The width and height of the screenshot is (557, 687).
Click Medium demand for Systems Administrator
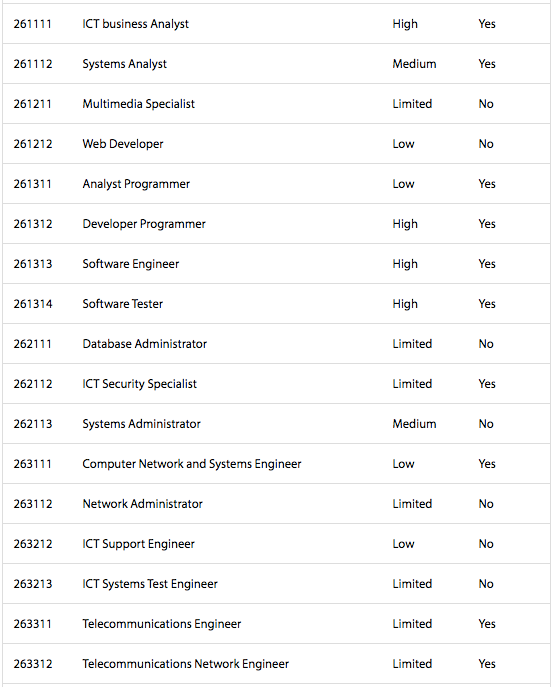tap(414, 424)
